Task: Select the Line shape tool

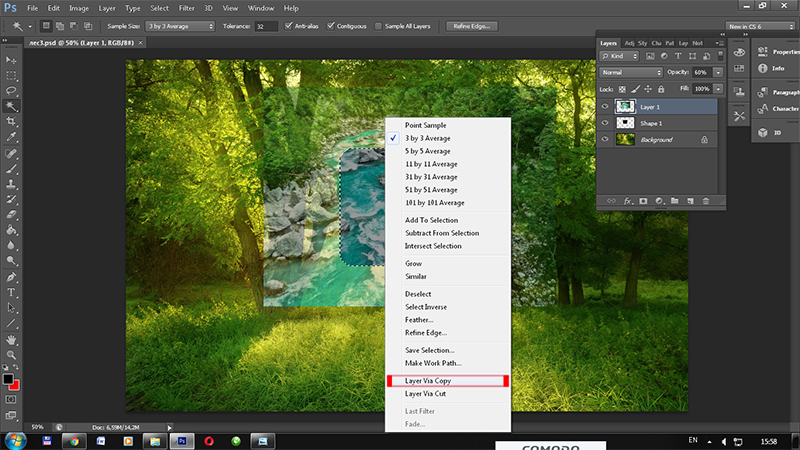Action: [x=11, y=323]
